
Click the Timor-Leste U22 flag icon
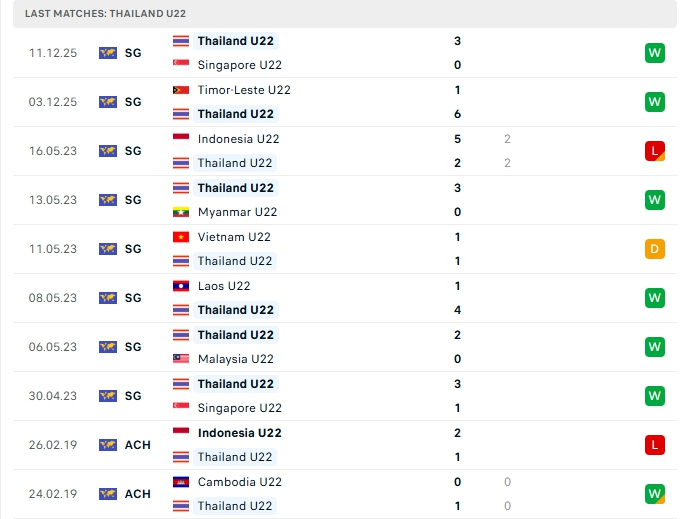[181, 90]
